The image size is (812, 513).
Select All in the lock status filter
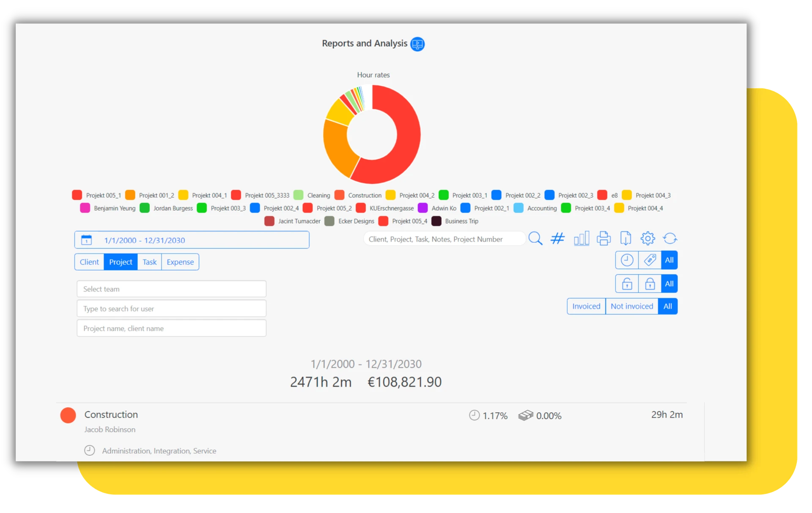click(669, 284)
